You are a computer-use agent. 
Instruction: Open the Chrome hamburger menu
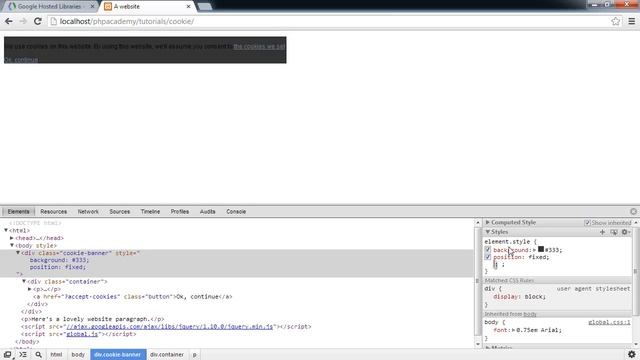(x=631, y=21)
